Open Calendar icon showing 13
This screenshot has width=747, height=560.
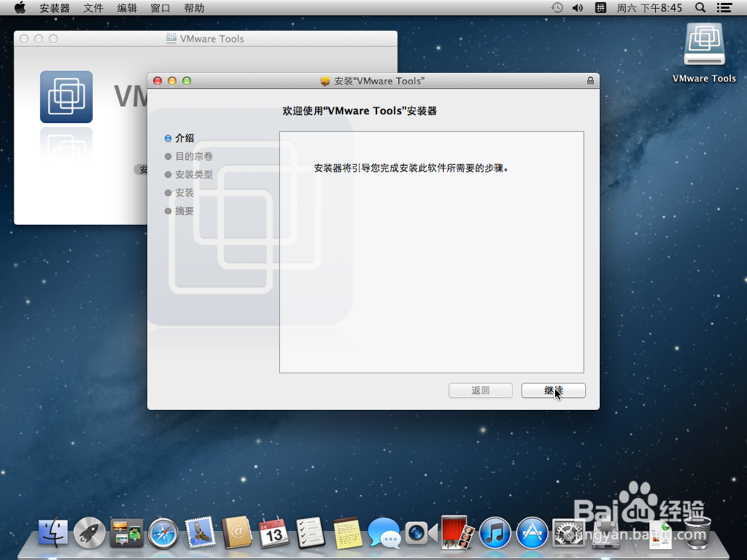[x=273, y=532]
